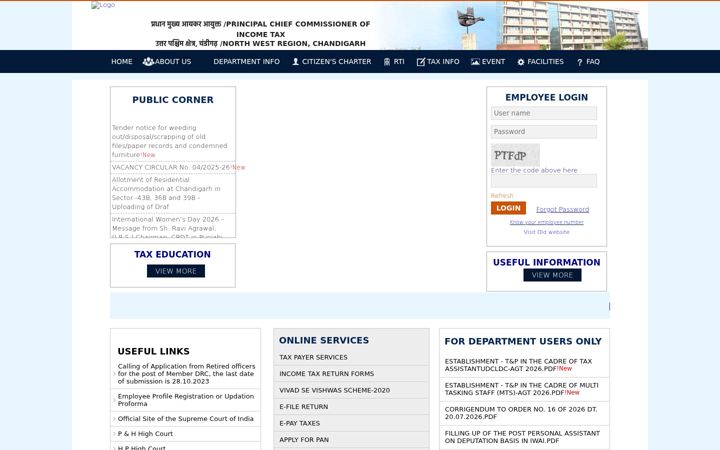Click the Facilities gear icon
This screenshot has height=450, width=720.
point(521,62)
